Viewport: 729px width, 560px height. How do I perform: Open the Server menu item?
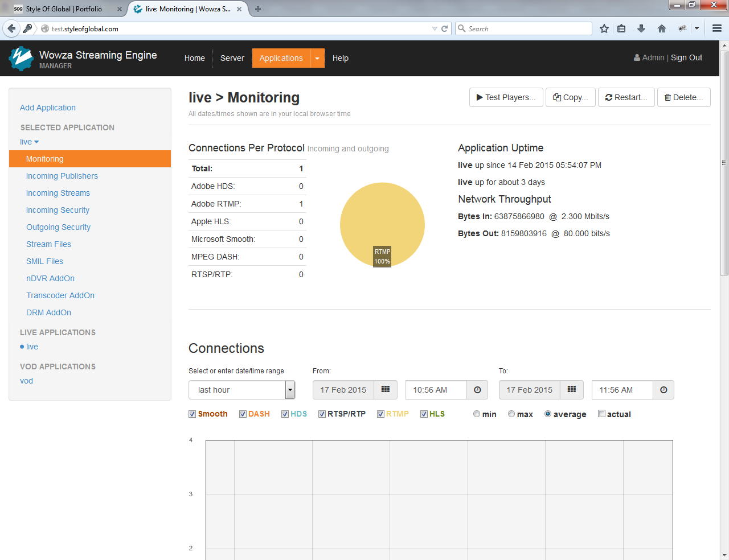click(x=232, y=58)
